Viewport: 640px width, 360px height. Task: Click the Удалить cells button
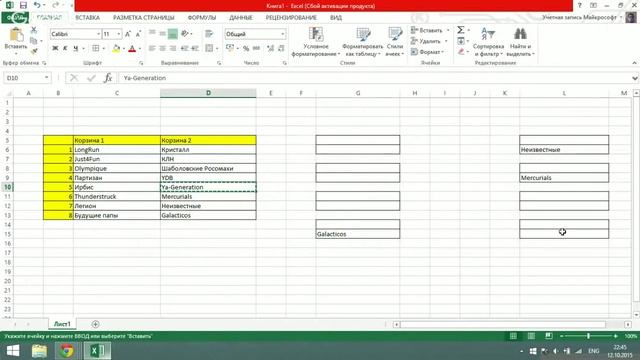pos(429,41)
